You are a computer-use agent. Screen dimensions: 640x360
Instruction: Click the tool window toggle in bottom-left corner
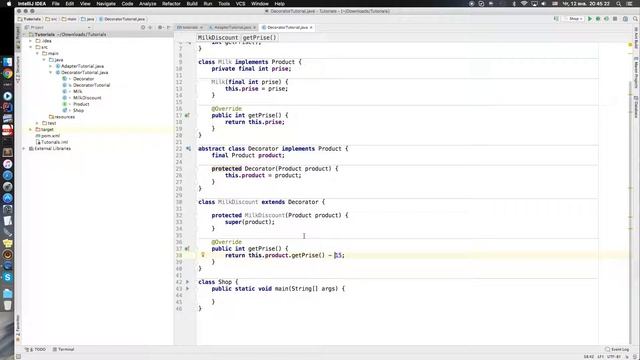click(18, 356)
